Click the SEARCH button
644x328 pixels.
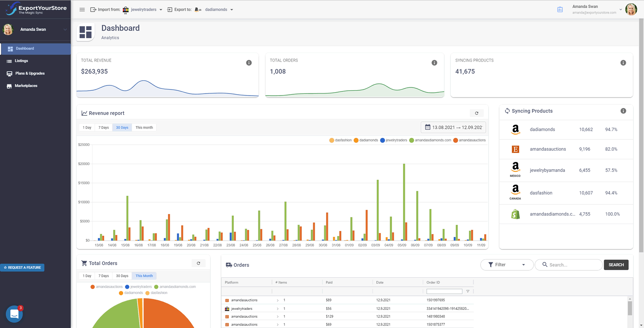(616, 265)
